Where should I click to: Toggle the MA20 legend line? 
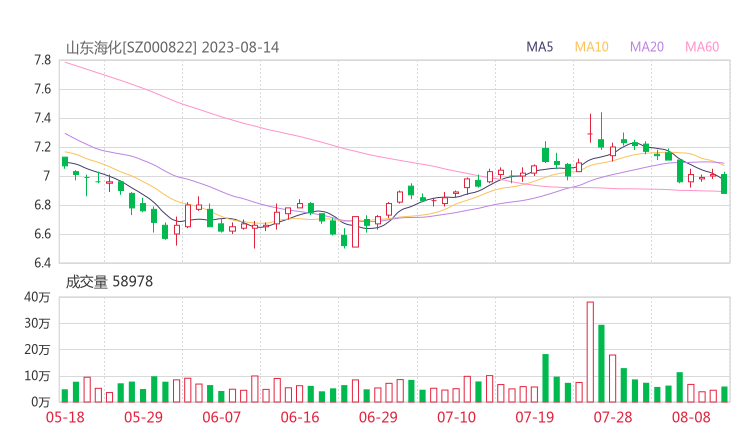click(646, 47)
